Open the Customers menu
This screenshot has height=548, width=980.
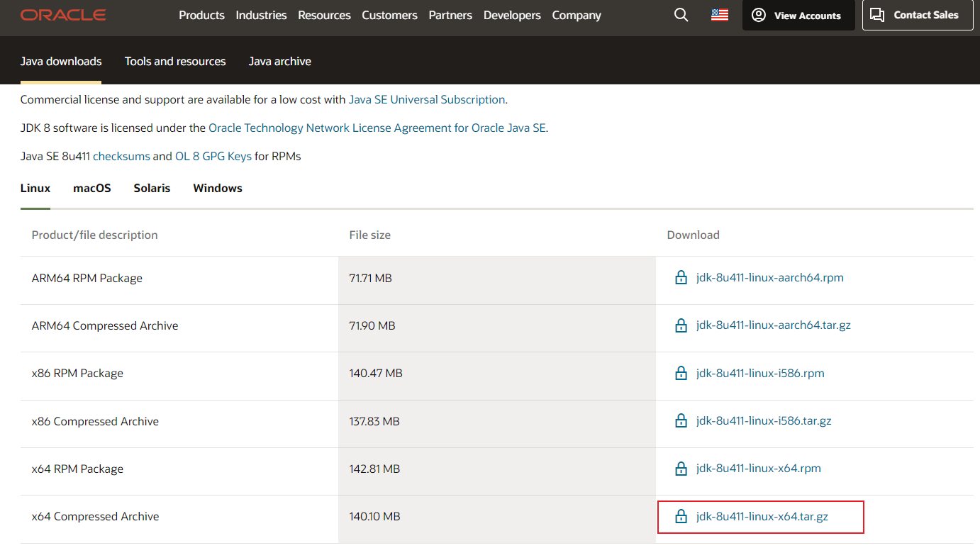click(389, 15)
